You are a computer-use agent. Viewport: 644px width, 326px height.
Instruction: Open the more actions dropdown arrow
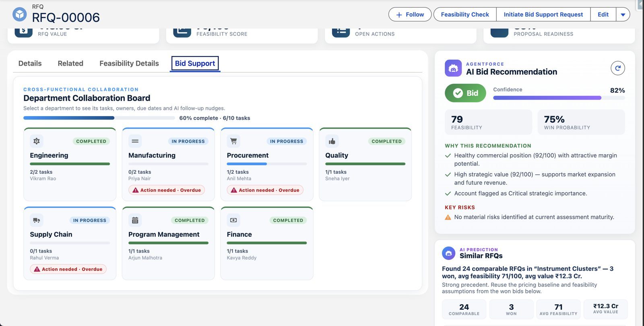623,15
